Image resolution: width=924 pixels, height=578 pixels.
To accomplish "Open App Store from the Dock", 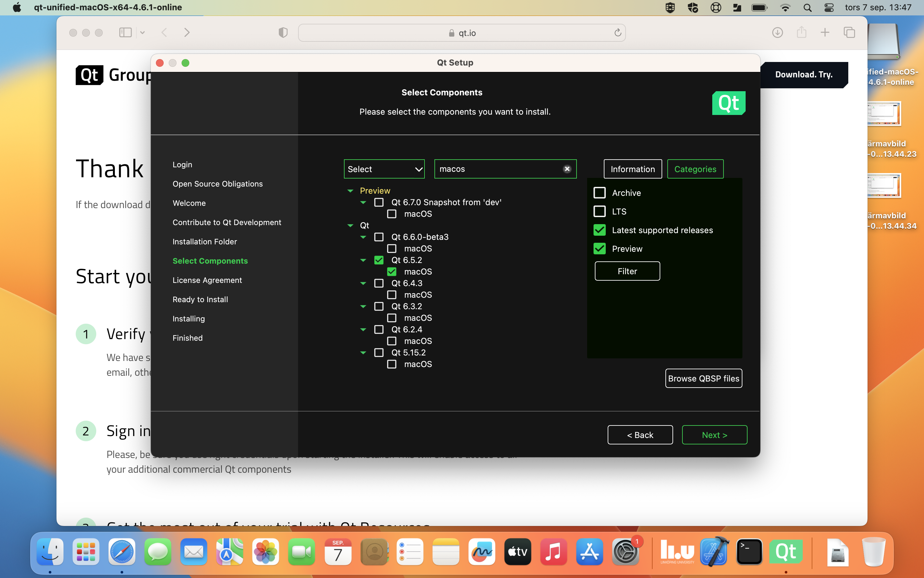I will pos(589,551).
